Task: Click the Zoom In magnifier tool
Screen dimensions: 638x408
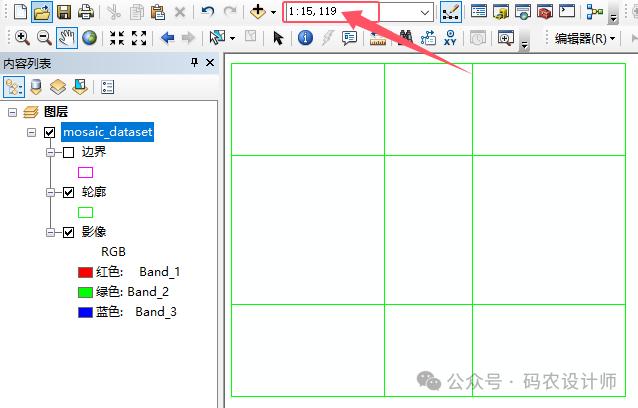Action: pyautogui.click(x=22, y=38)
